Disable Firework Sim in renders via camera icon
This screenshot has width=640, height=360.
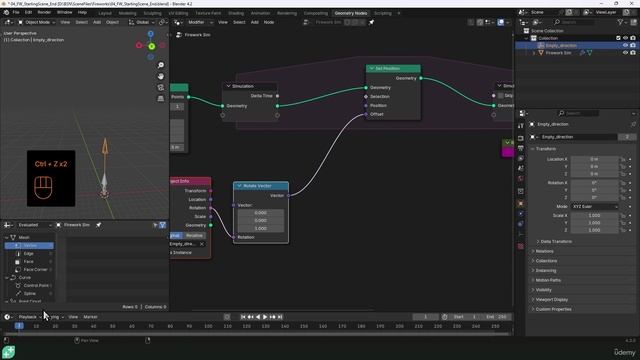tap(633, 53)
